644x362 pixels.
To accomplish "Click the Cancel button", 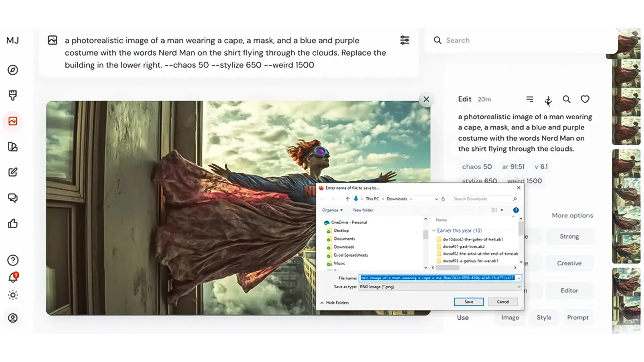I will [x=503, y=302].
